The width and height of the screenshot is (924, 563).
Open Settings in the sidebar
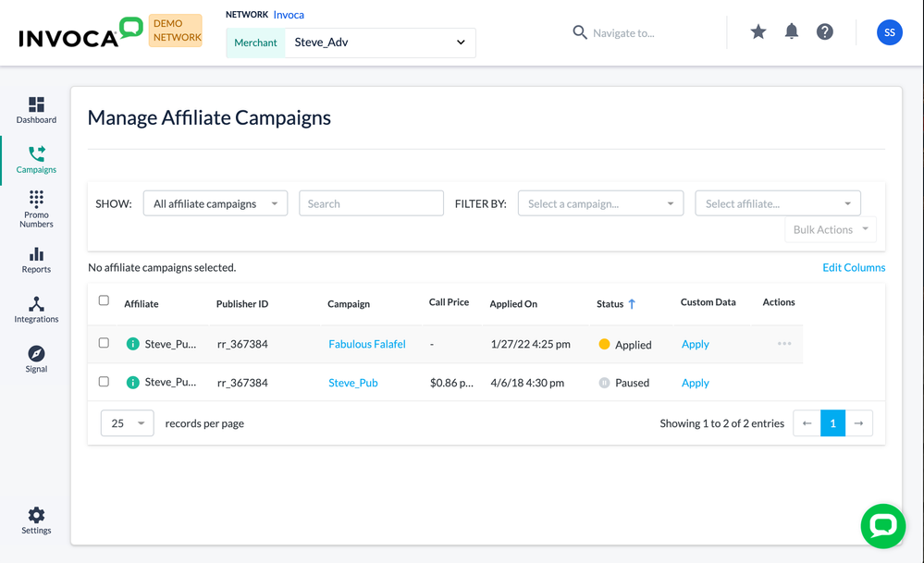[36, 520]
